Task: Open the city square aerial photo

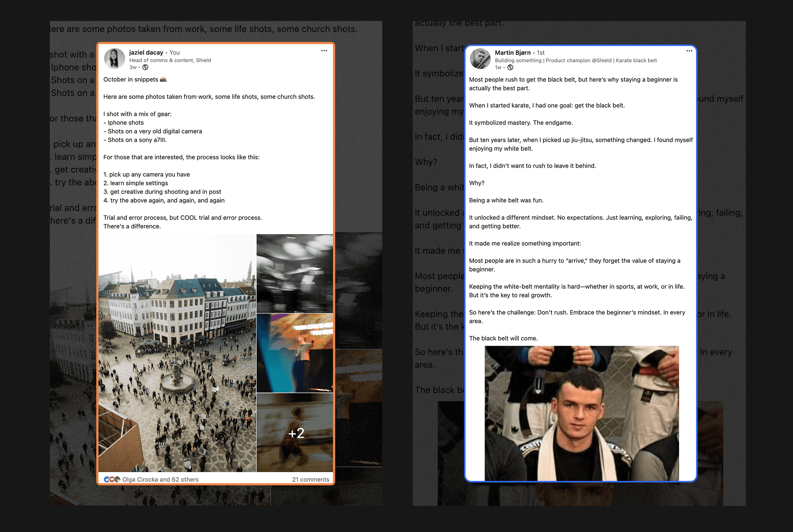Action: (177, 353)
